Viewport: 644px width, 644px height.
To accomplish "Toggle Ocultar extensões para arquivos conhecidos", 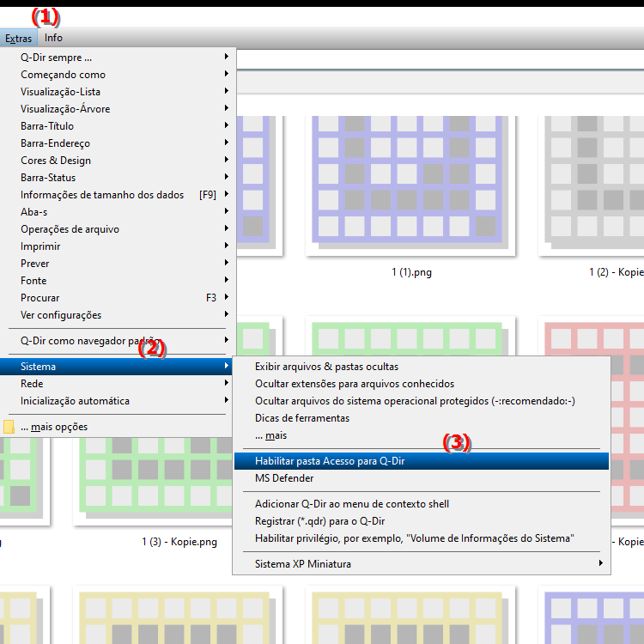I will pos(422,384).
